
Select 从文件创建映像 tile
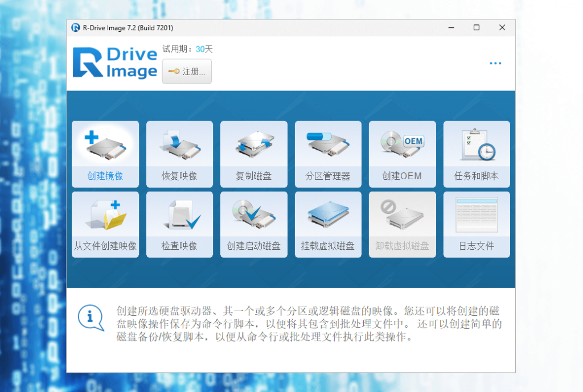pos(105,224)
